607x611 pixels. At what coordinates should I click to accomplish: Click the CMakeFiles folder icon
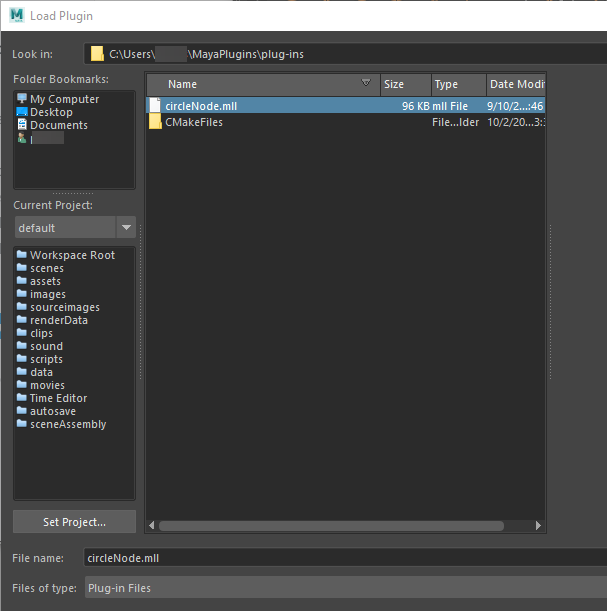[x=155, y=122]
